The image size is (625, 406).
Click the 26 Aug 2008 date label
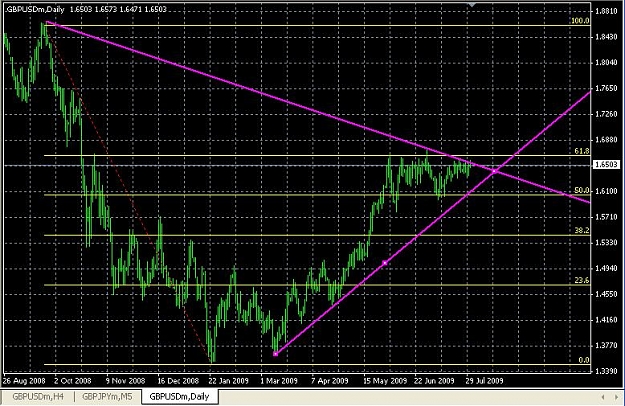pos(24,381)
